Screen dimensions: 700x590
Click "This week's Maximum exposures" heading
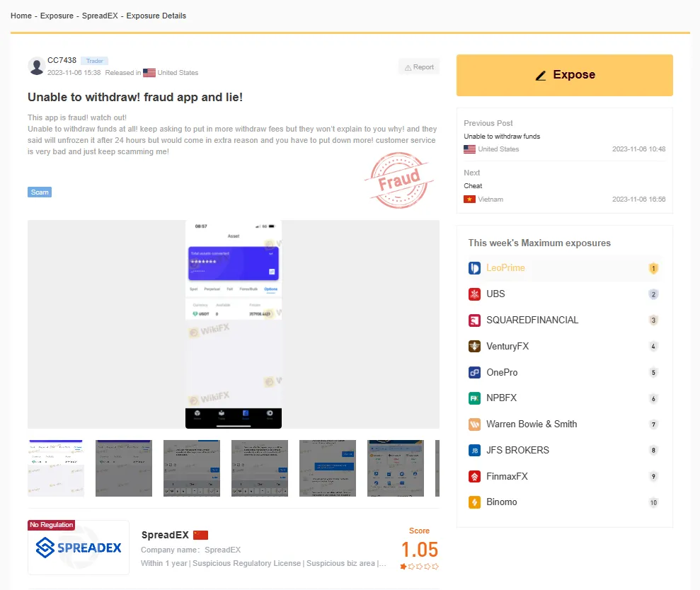(539, 243)
